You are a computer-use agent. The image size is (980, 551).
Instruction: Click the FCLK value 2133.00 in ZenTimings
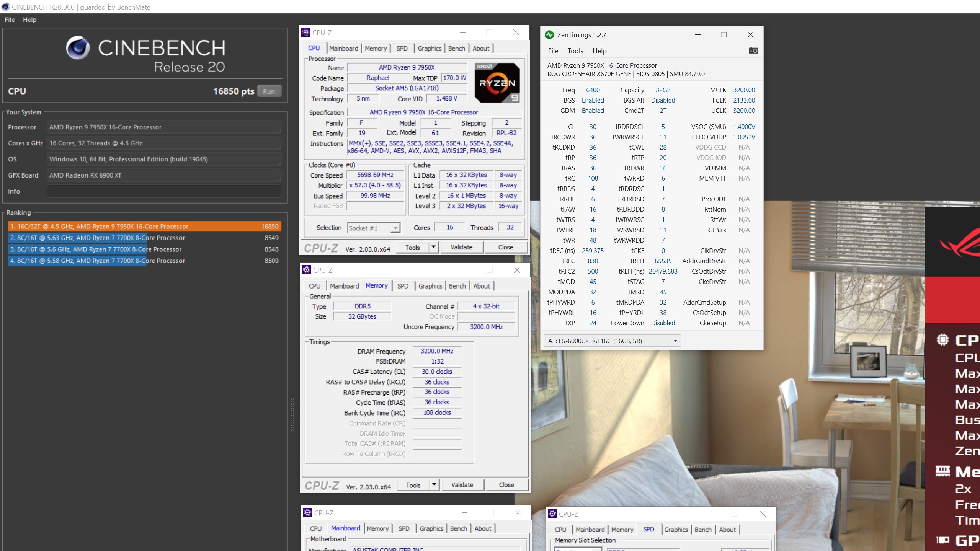(744, 100)
